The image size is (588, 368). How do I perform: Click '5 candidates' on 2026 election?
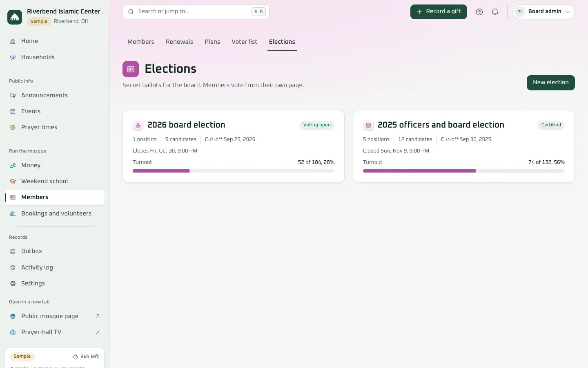(180, 139)
